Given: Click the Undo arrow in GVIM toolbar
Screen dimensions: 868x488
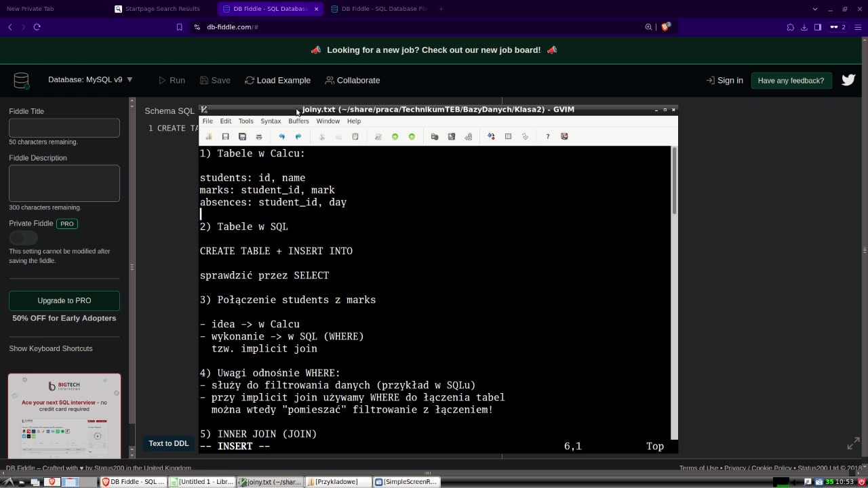Looking at the screenshot, I should pos(281,136).
